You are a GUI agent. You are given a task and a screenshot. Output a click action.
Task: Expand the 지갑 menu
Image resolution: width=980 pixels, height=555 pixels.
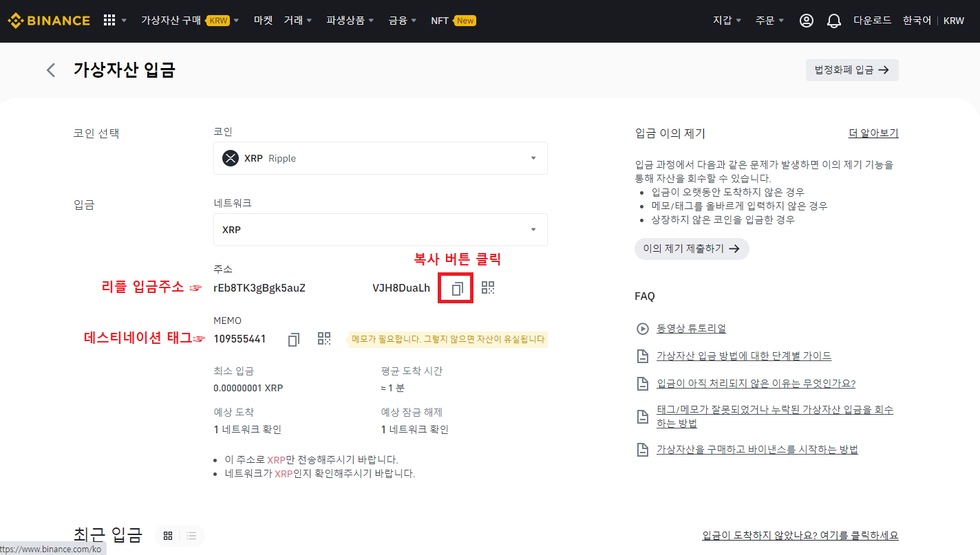pyautogui.click(x=727, y=21)
